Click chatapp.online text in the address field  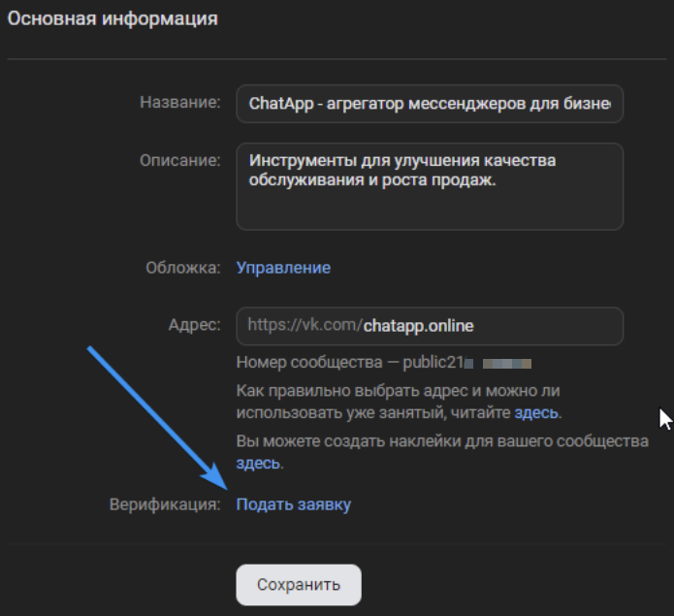coord(419,326)
